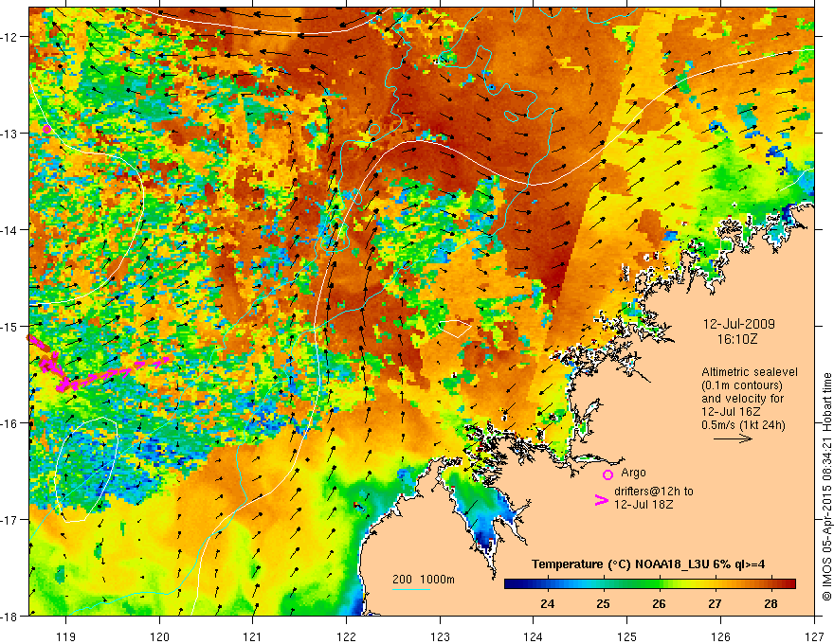Screen dimensions: 834x644
Task: Click the color bar '24' tick label
Action: (x=548, y=603)
